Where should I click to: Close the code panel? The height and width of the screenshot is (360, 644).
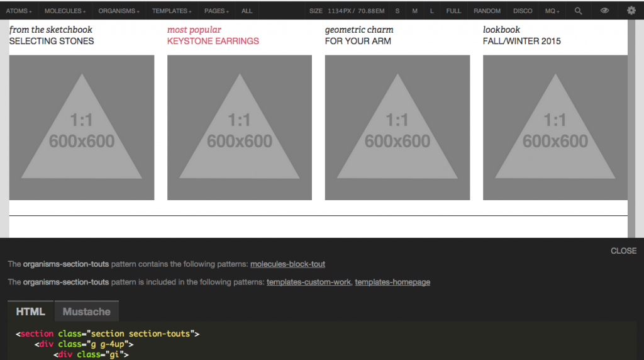[x=623, y=250]
